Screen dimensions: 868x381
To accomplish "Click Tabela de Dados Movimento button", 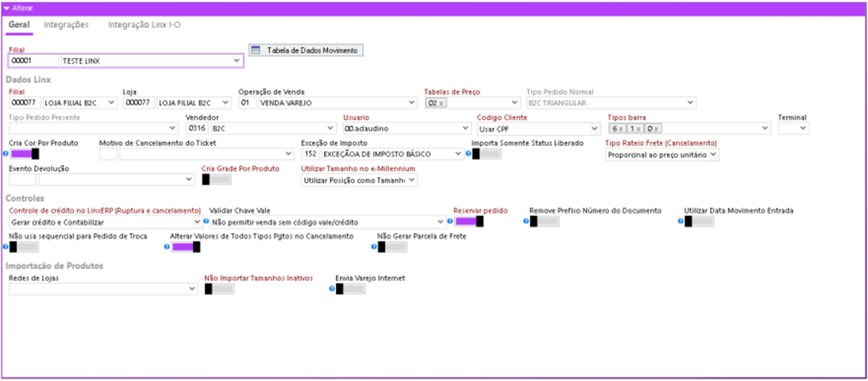I will tap(306, 50).
